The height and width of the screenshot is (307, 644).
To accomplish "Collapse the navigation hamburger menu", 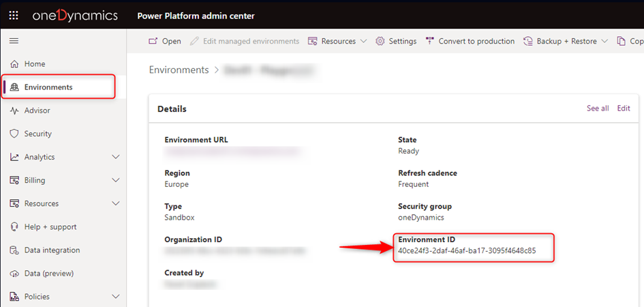I will point(14,41).
